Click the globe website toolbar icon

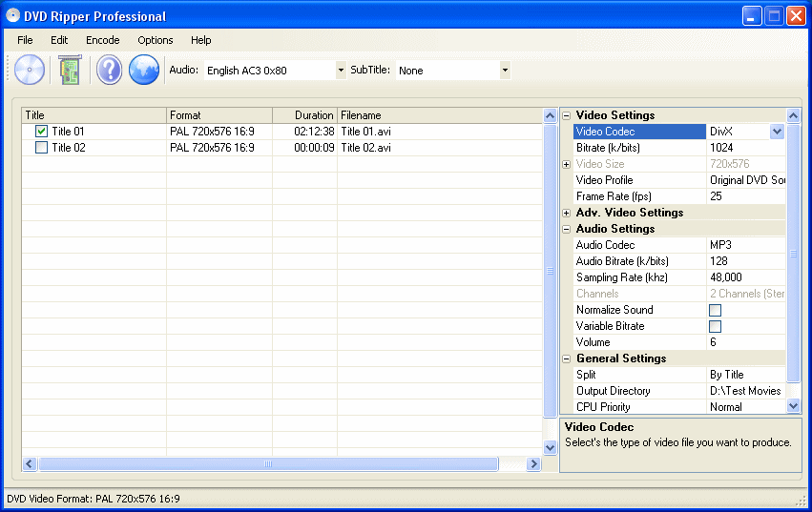click(x=143, y=70)
